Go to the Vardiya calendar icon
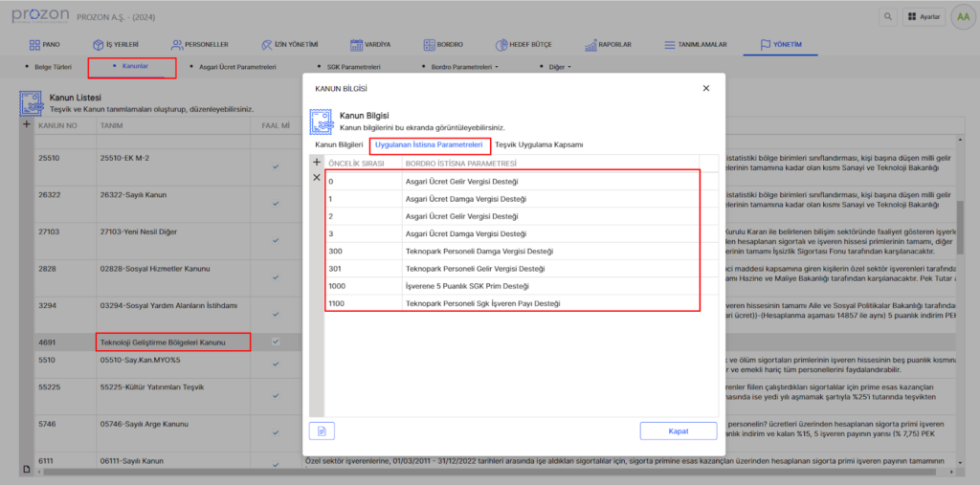The width and height of the screenshot is (980, 485). (x=357, y=45)
